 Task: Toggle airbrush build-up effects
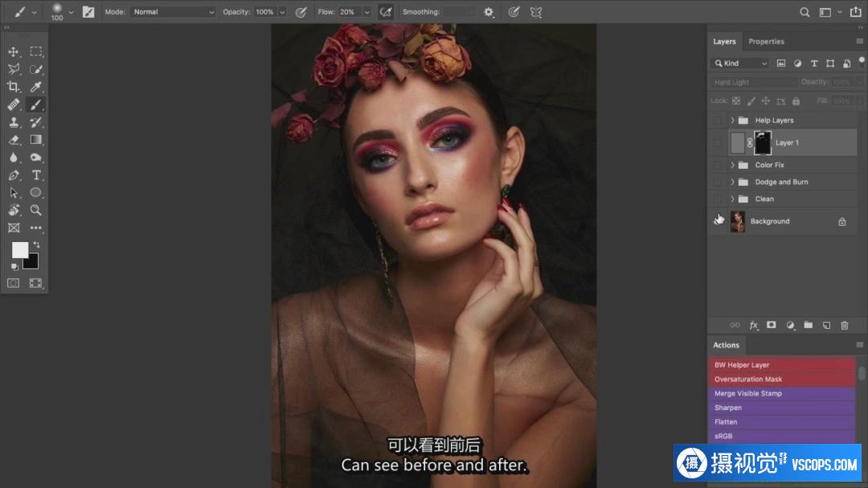[386, 11]
